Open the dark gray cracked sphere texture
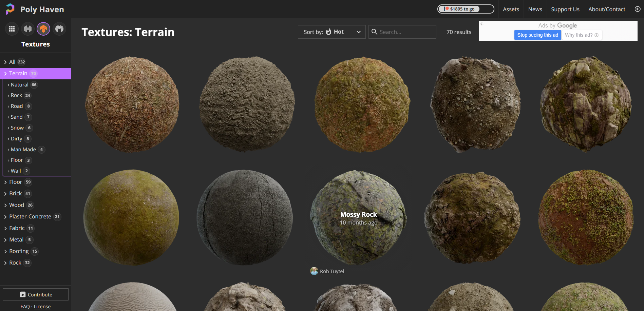This screenshot has height=311, width=644. [x=245, y=217]
